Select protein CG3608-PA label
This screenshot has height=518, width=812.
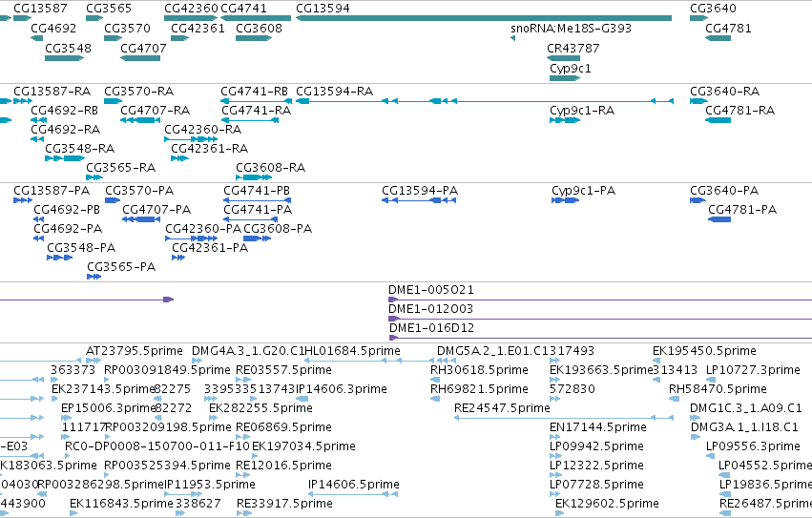[x=278, y=228]
